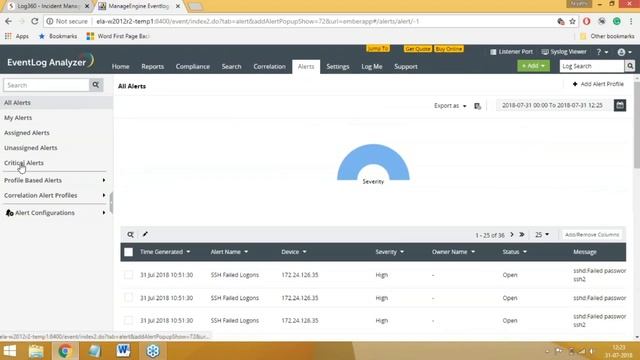Click the sidebar search magnifier icon
640x360 pixels.
[96, 85]
